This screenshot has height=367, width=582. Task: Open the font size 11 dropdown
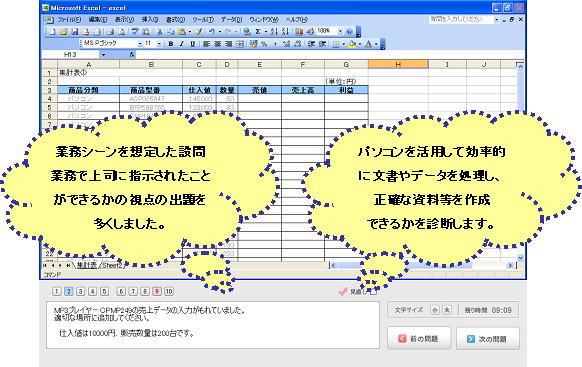point(159,44)
